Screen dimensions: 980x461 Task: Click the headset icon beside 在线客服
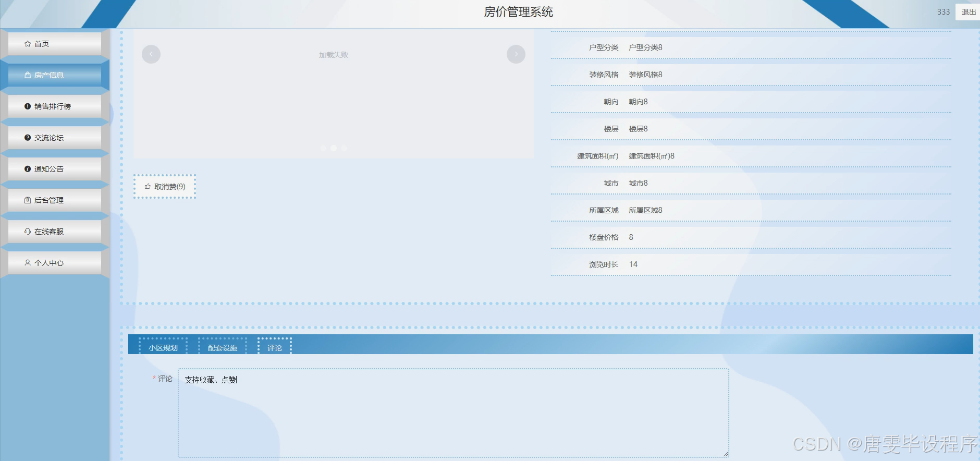point(28,232)
